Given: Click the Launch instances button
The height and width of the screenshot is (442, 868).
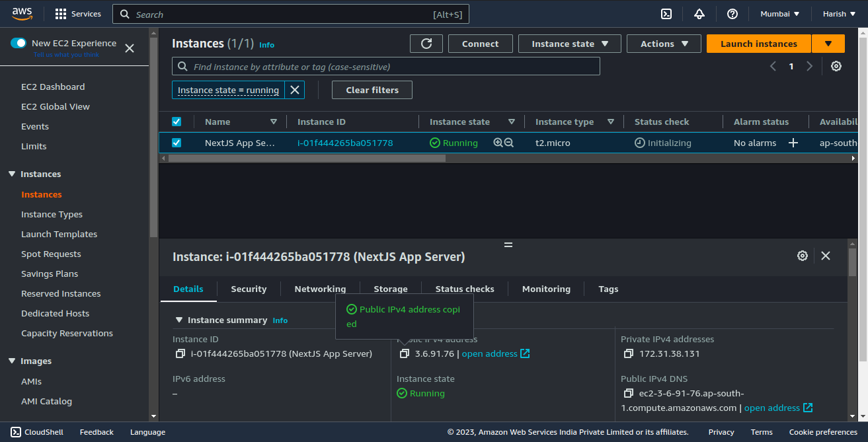Looking at the screenshot, I should point(759,44).
